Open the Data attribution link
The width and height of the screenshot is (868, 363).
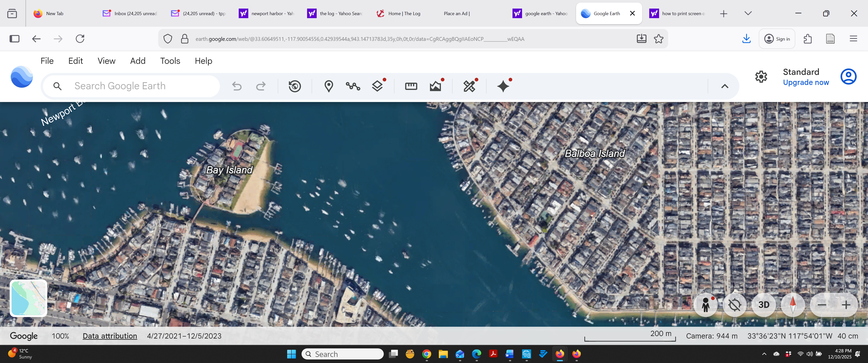(110, 336)
